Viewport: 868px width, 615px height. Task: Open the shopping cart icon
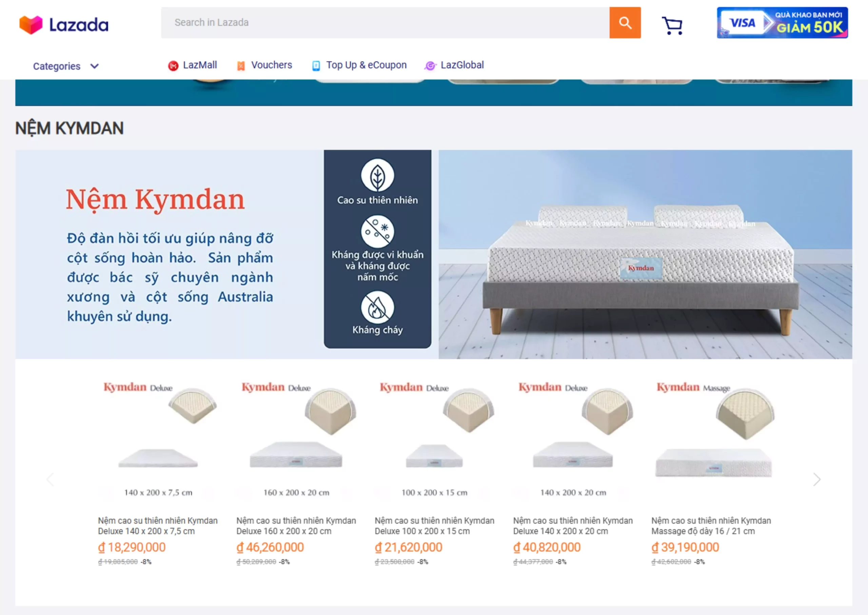pyautogui.click(x=672, y=25)
